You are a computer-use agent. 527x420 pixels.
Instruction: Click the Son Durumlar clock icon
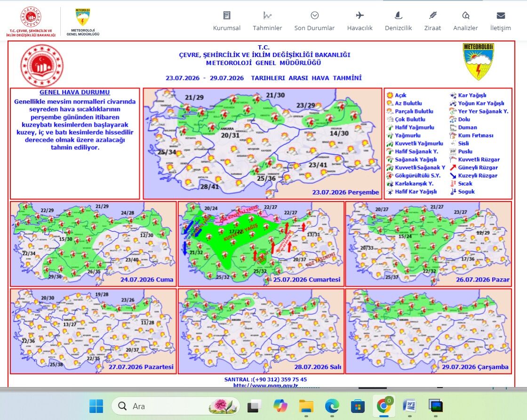[x=315, y=16]
